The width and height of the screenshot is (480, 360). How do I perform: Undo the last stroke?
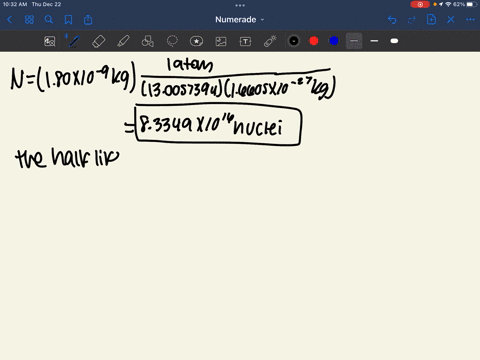pyautogui.click(x=392, y=20)
